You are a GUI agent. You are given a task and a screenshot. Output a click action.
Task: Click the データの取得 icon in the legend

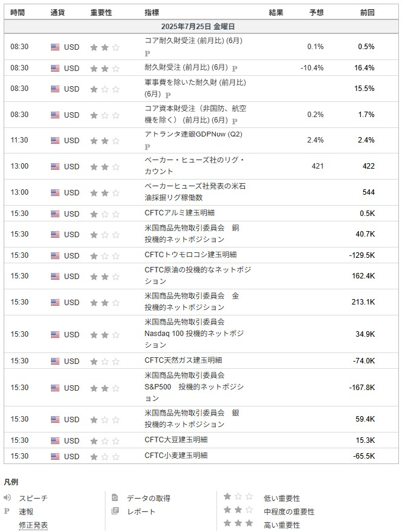(115, 498)
